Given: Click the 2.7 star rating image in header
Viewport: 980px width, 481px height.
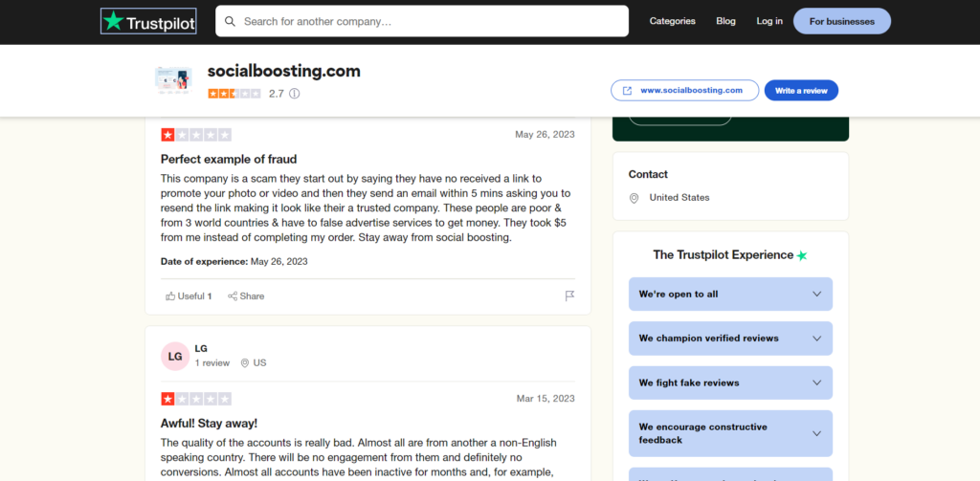Looking at the screenshot, I should 234,94.
